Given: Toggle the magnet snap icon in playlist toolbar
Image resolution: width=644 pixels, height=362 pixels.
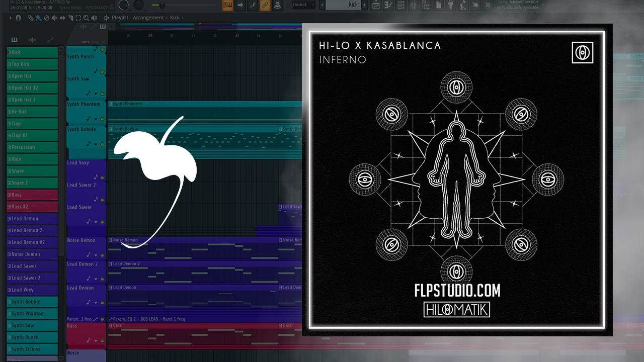Looking at the screenshot, I should click(x=18, y=18).
